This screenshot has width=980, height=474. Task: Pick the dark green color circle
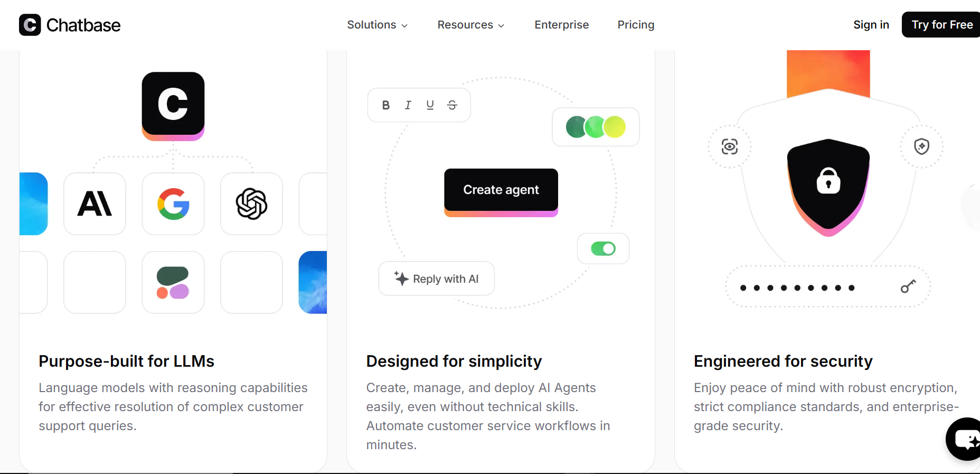pyautogui.click(x=575, y=127)
